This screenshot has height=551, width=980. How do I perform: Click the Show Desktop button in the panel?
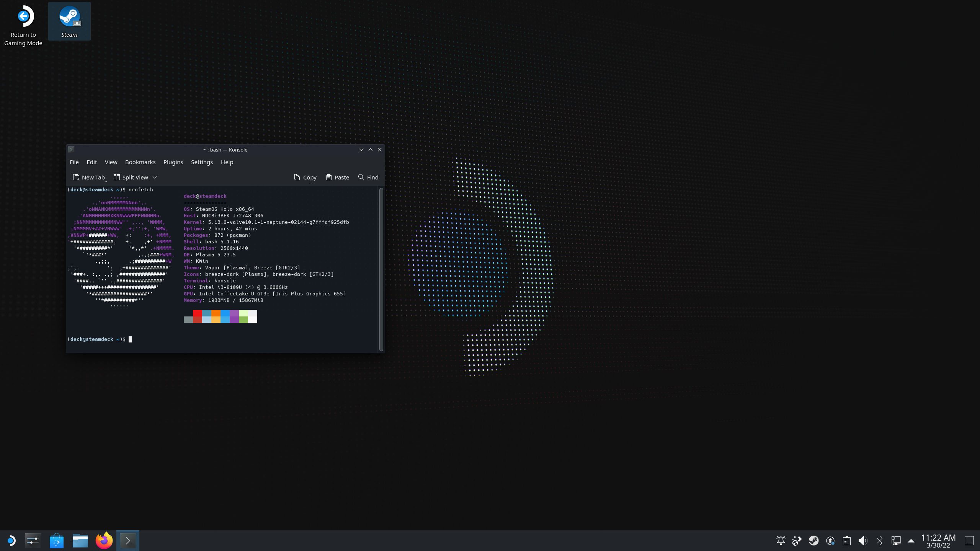tap(969, 541)
